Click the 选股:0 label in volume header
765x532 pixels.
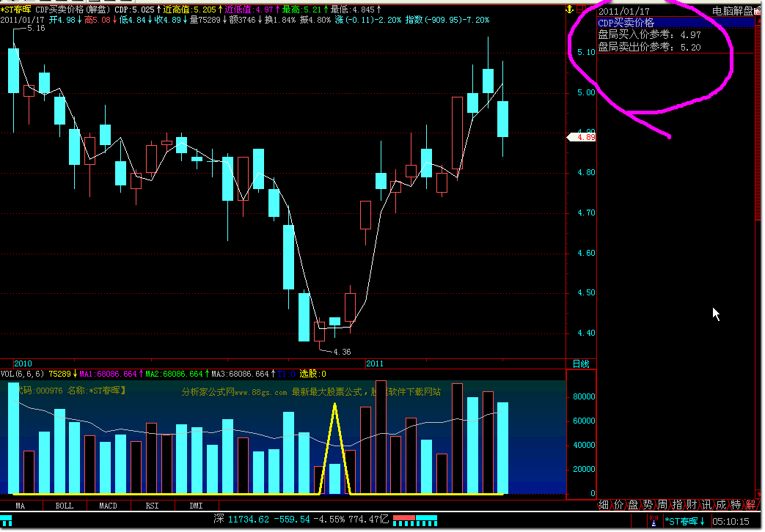(312, 374)
